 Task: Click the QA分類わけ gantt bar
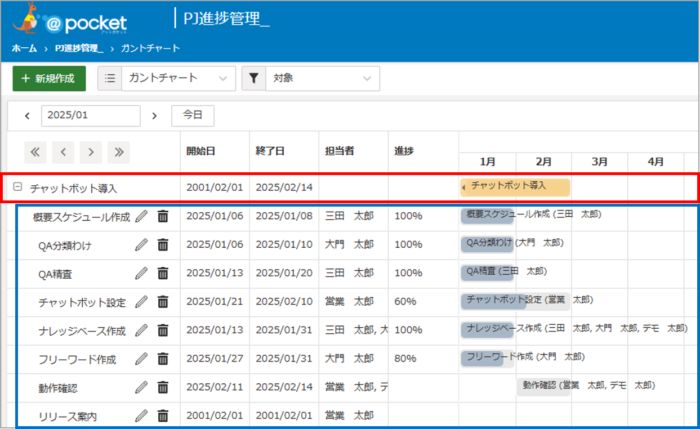pyautogui.click(x=487, y=244)
